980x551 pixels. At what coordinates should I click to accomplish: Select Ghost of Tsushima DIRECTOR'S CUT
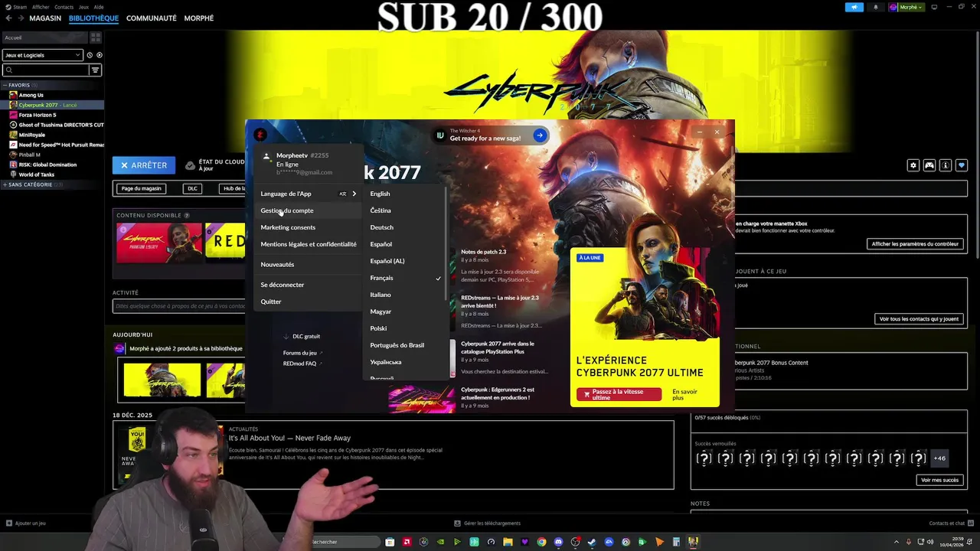pyautogui.click(x=60, y=125)
